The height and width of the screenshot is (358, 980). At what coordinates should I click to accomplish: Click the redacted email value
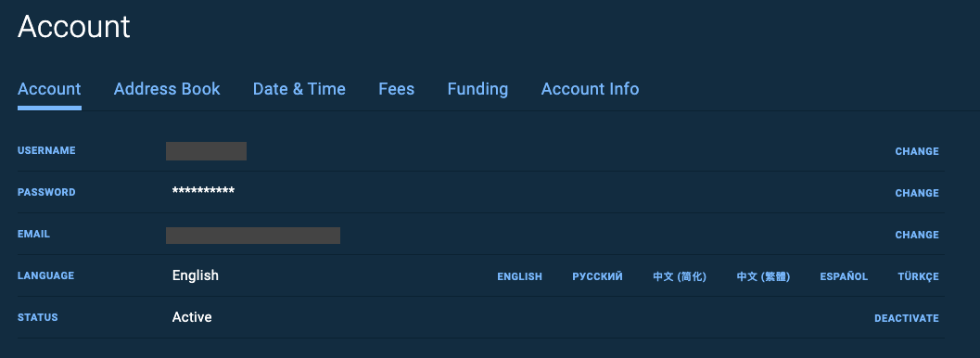[253, 236]
